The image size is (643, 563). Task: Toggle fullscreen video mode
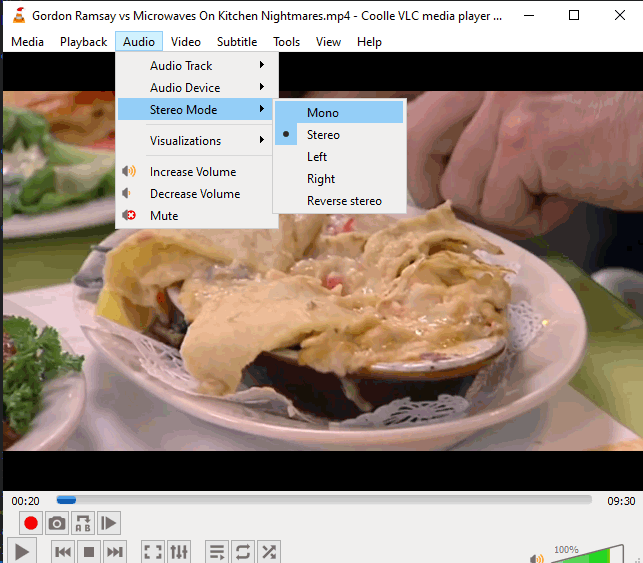[x=153, y=551]
